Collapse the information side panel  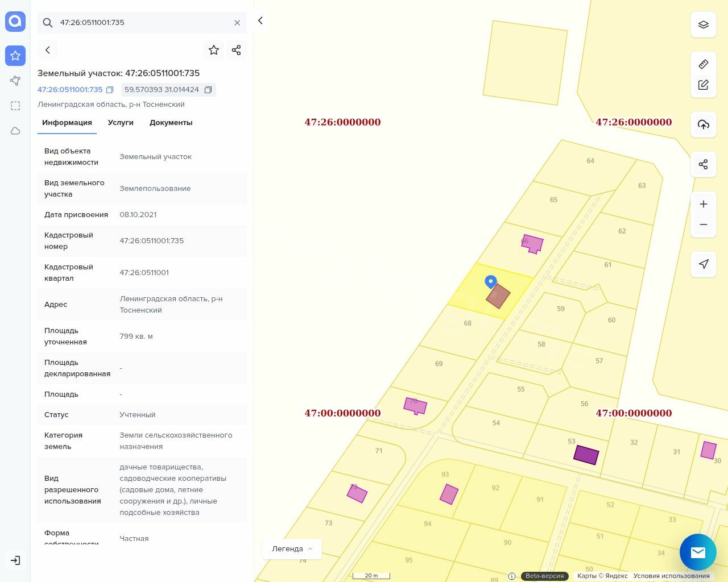click(260, 21)
